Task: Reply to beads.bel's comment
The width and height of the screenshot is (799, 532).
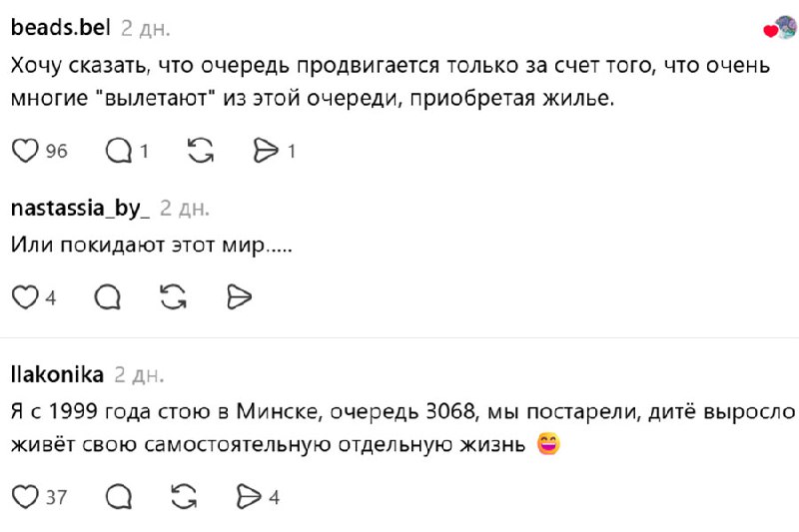Action: (x=119, y=151)
